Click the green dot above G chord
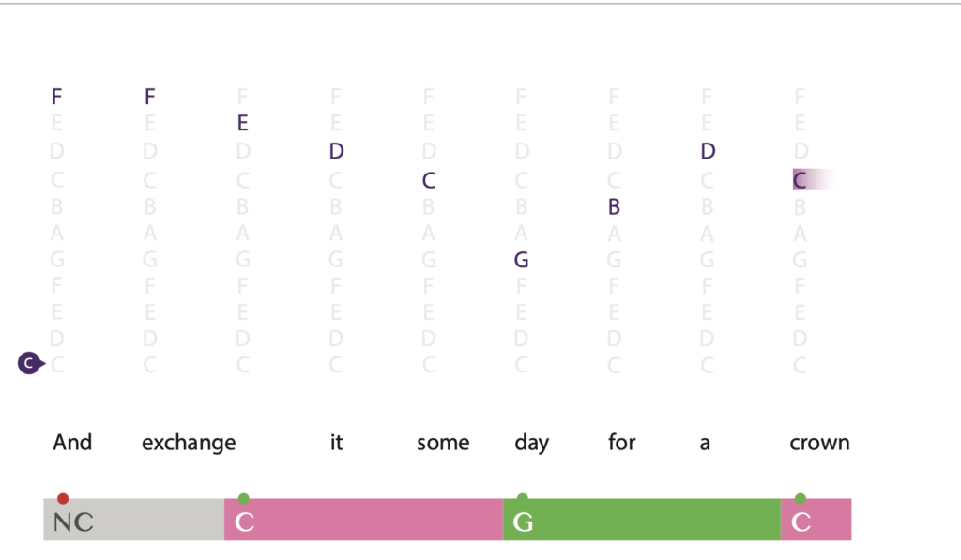The height and width of the screenshot is (560, 961). [522, 497]
